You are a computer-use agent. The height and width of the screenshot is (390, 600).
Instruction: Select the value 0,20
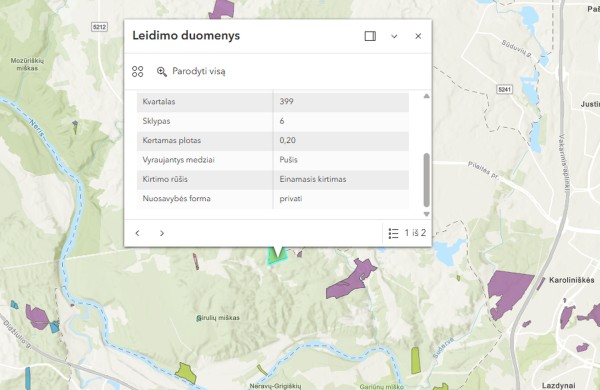point(287,140)
